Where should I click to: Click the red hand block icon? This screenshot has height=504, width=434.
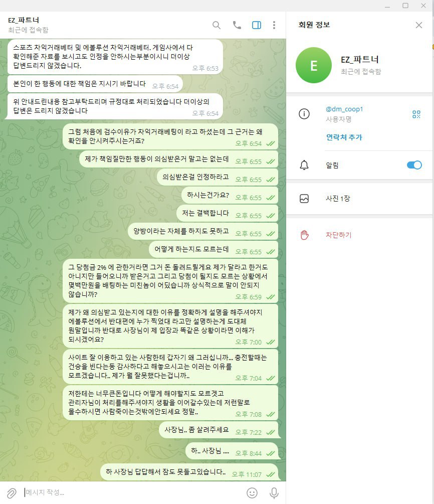(304, 235)
